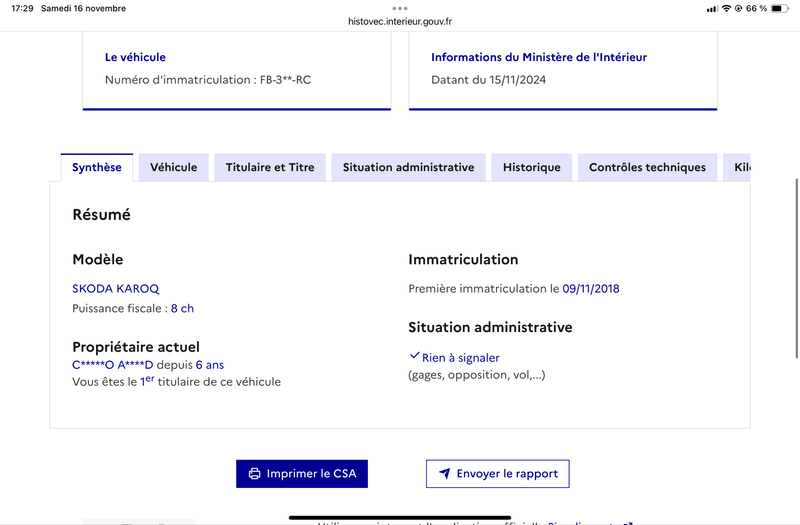Click the Imprimer le CSA button
800x525 pixels.
pyautogui.click(x=302, y=473)
